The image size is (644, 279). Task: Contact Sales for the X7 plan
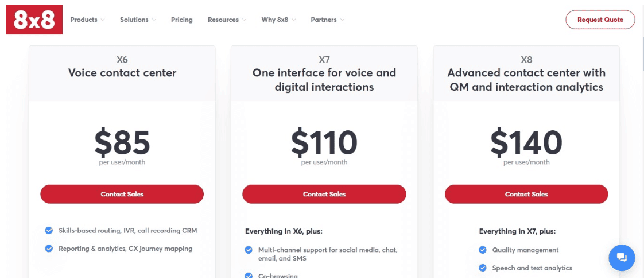324,194
